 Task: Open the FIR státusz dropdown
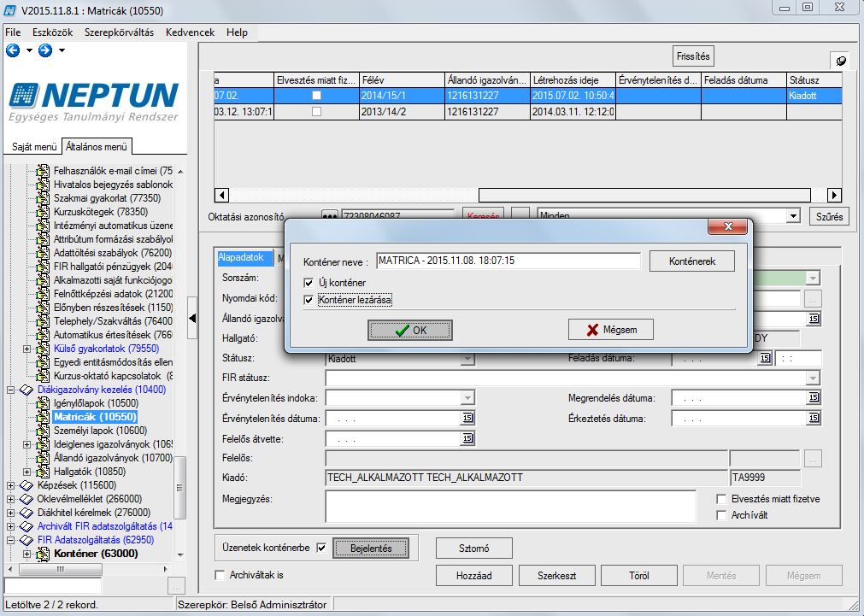813,378
